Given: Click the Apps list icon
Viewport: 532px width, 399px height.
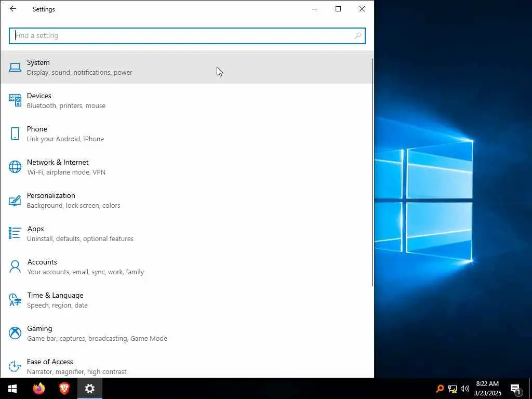Looking at the screenshot, I should pyautogui.click(x=15, y=233).
